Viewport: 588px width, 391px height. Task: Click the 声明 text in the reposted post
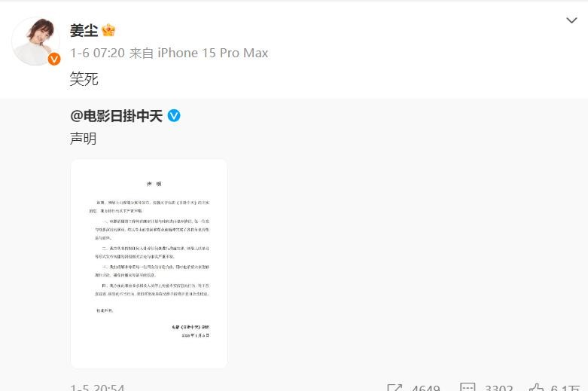point(84,139)
